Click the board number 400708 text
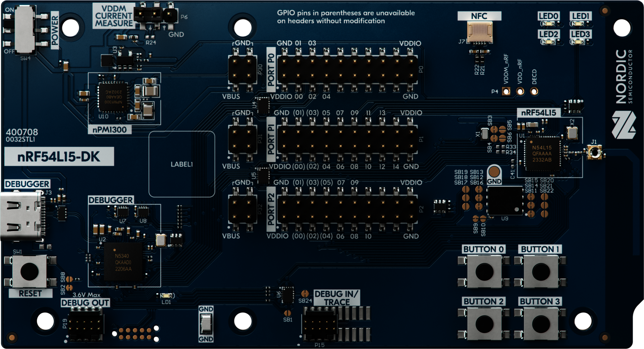The width and height of the screenshot is (644, 349). 22,132
